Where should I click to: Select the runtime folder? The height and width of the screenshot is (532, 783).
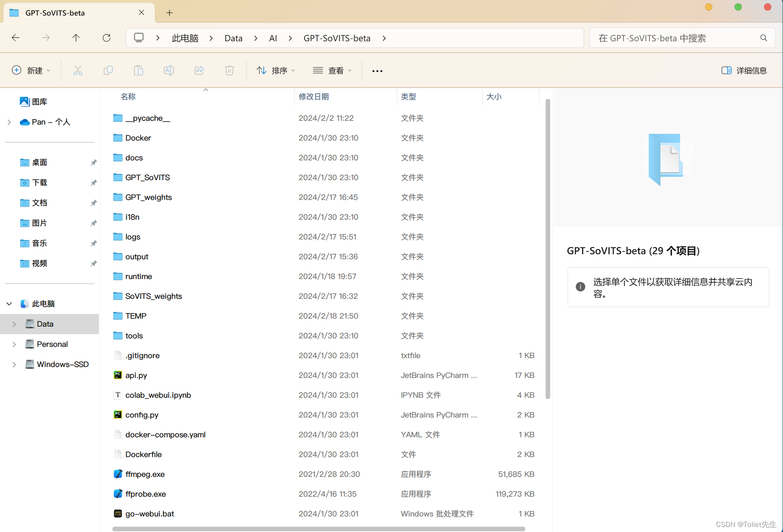tap(138, 276)
